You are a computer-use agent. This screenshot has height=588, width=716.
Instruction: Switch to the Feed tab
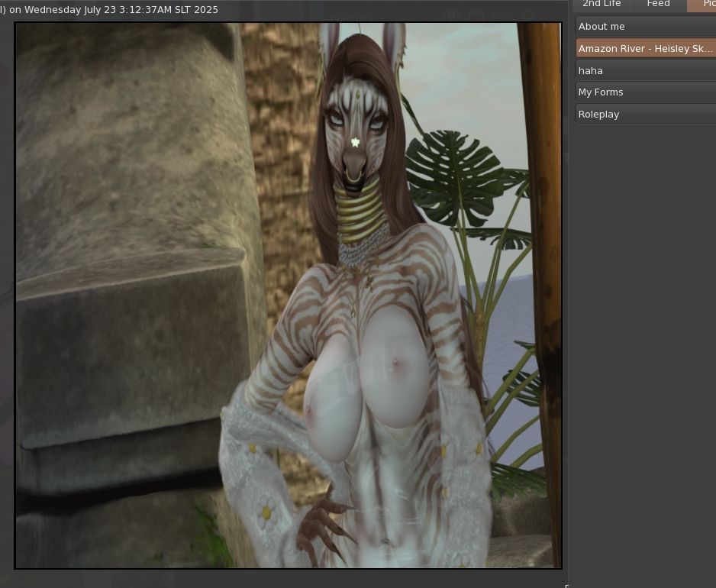(x=658, y=4)
